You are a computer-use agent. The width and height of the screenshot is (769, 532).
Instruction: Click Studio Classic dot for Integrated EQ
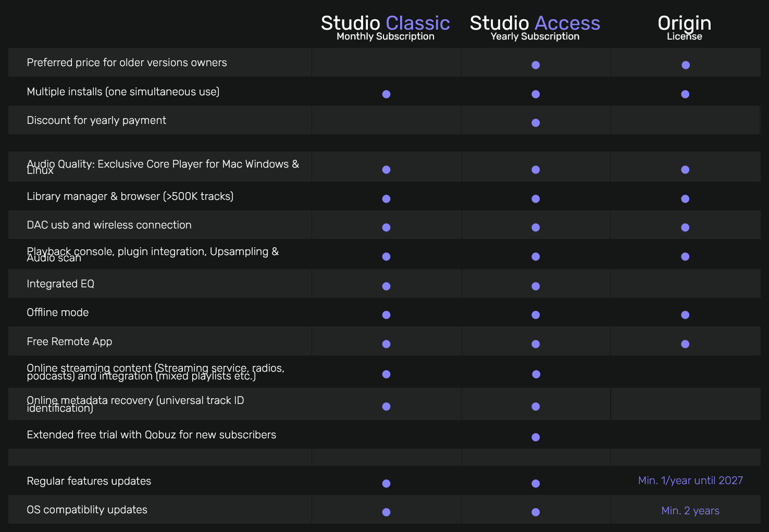click(386, 286)
